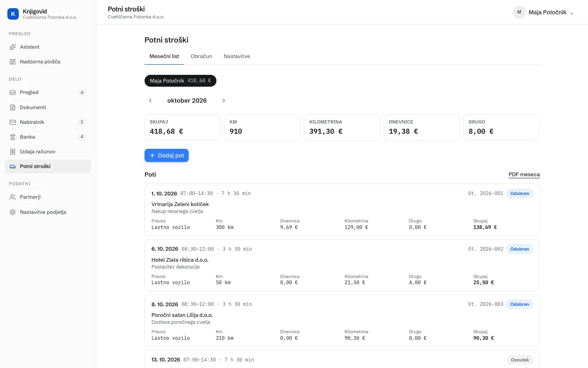588x368 pixels.
Task: Click the DRUGO 8,00 € summary card
Action: click(x=501, y=128)
